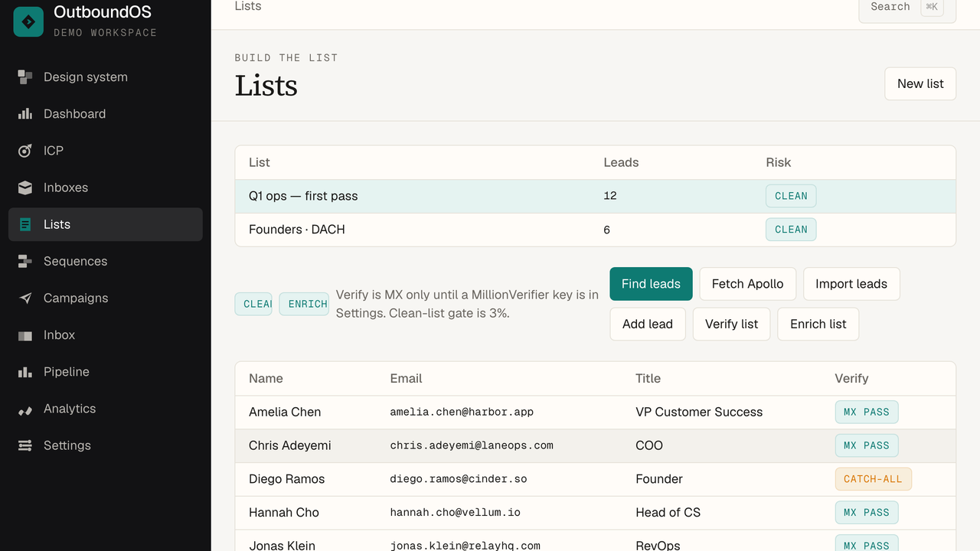980x551 pixels.
Task: Select lead Diego Ramos
Action: 286,479
